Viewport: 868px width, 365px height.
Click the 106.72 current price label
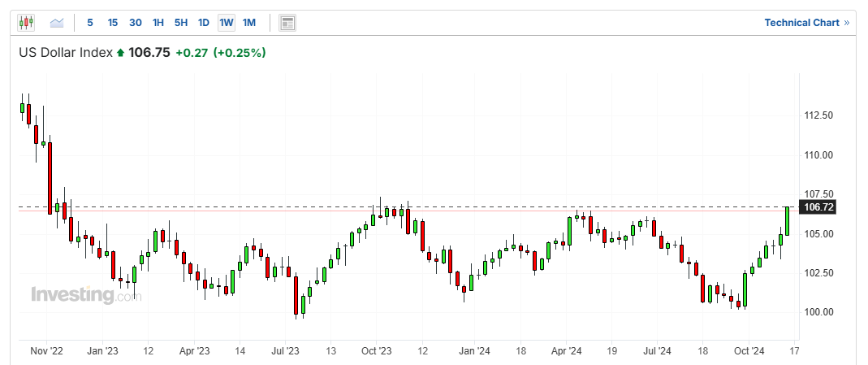[818, 207]
